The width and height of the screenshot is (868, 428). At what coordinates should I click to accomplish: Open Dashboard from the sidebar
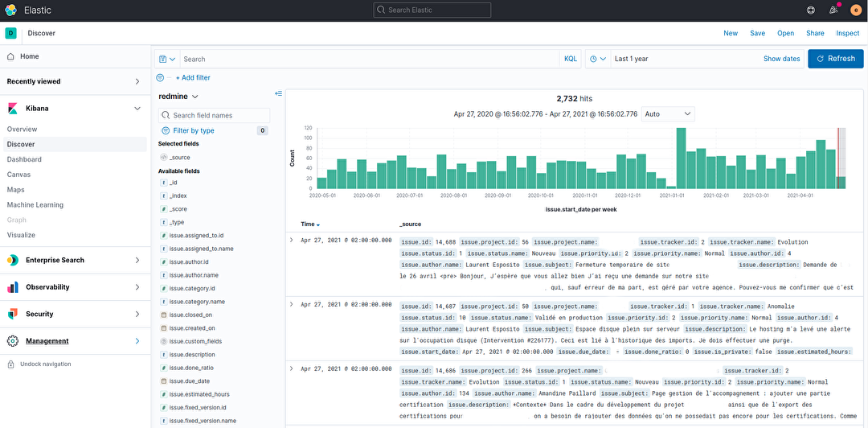point(24,159)
